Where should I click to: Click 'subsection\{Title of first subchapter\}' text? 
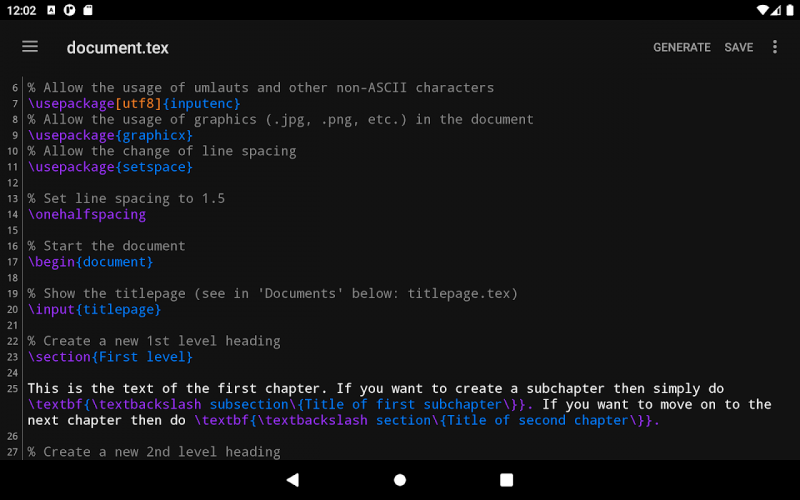coord(367,405)
